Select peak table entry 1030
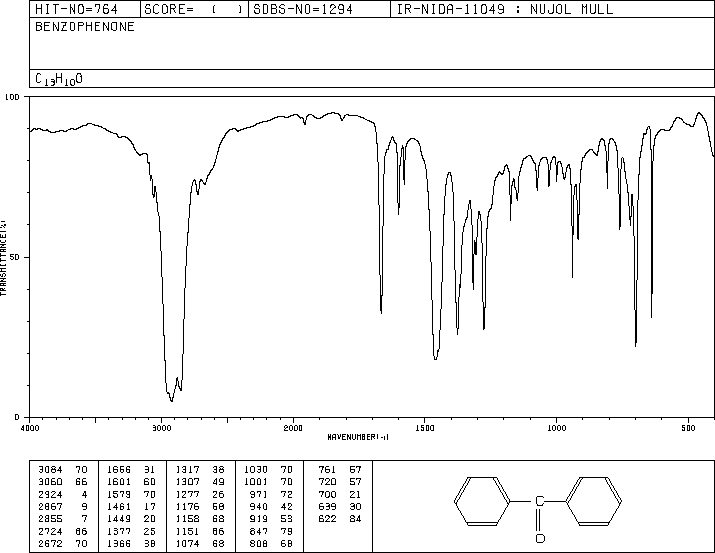 pyautogui.click(x=256, y=470)
